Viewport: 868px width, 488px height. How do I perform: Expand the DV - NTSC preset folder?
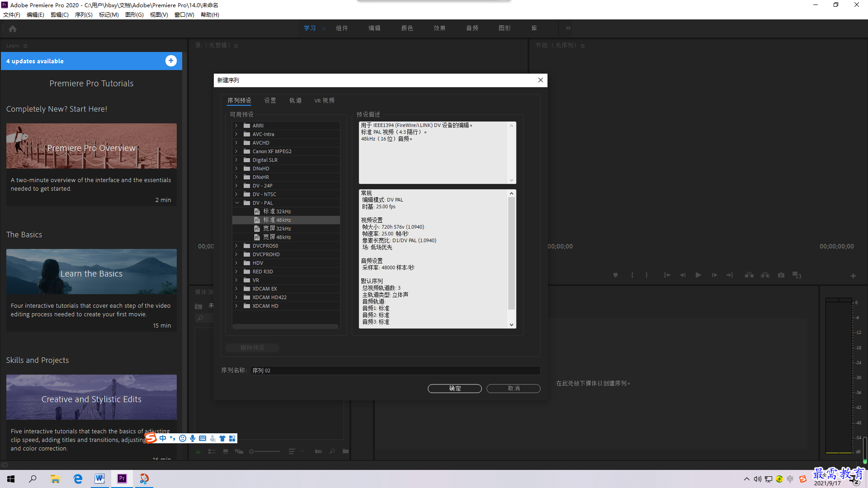point(236,194)
